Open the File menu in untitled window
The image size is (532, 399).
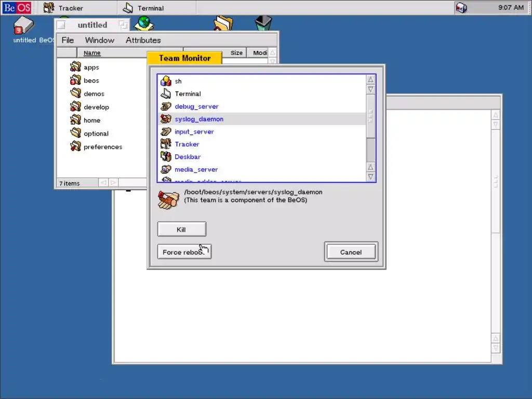point(68,40)
